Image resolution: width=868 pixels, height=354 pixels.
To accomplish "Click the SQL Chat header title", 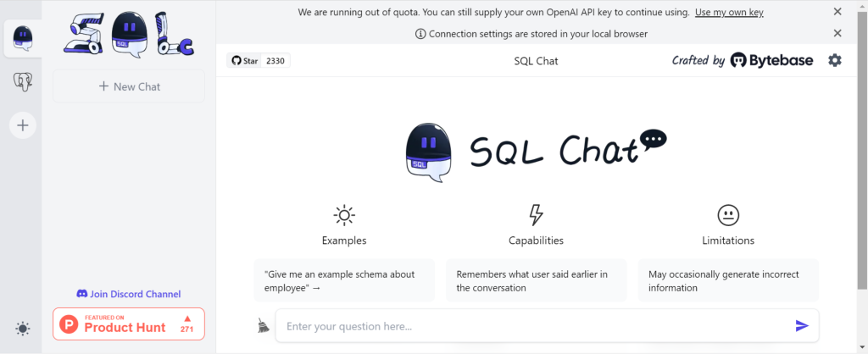I will tap(536, 61).
